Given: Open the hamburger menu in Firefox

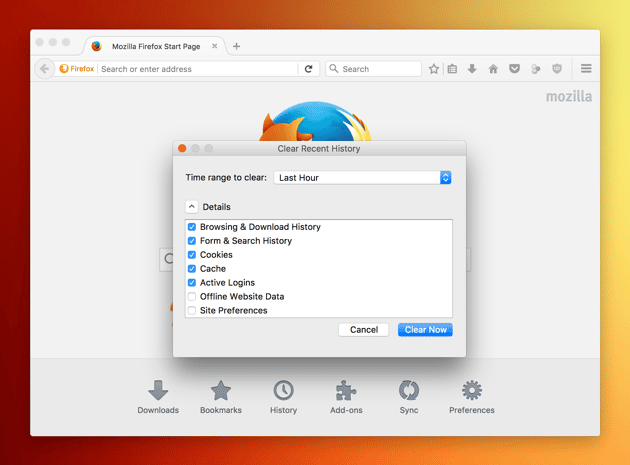Looking at the screenshot, I should pyautogui.click(x=586, y=69).
